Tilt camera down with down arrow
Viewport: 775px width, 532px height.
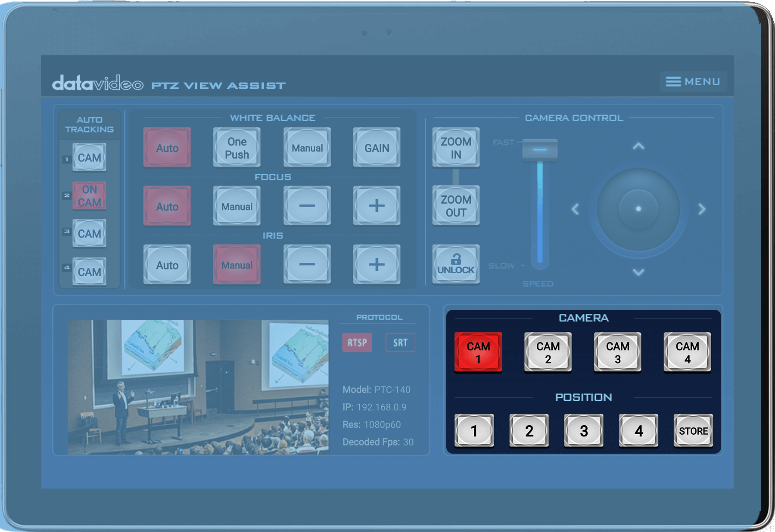638,272
